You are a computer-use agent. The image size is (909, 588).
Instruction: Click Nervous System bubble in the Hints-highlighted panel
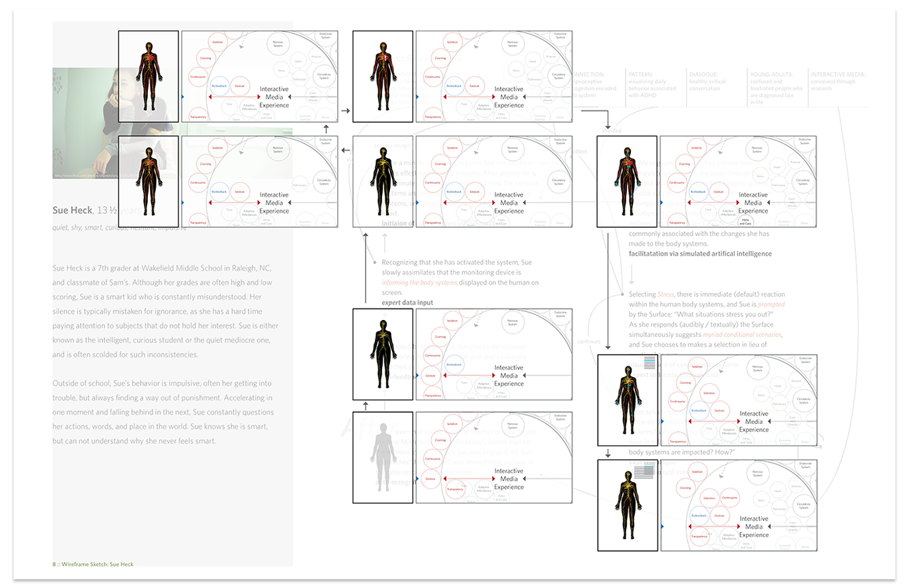758,149
